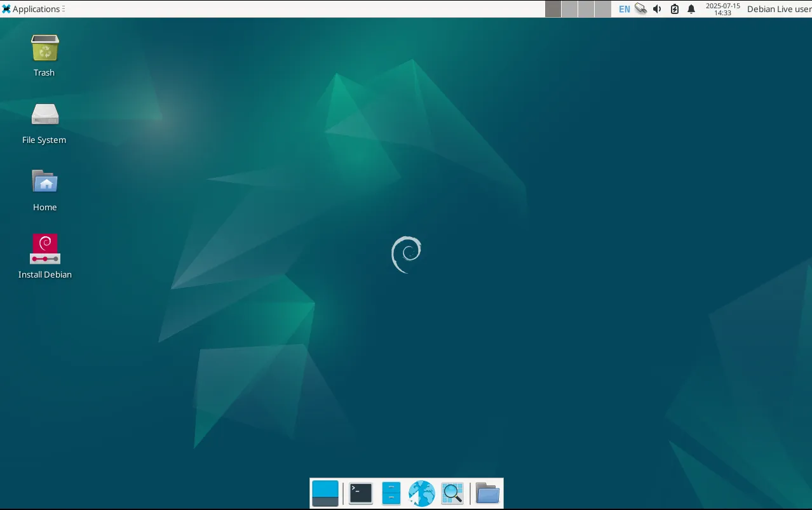Launch Application Finder magnifier icon
The image size is (812, 510).
(x=452, y=493)
